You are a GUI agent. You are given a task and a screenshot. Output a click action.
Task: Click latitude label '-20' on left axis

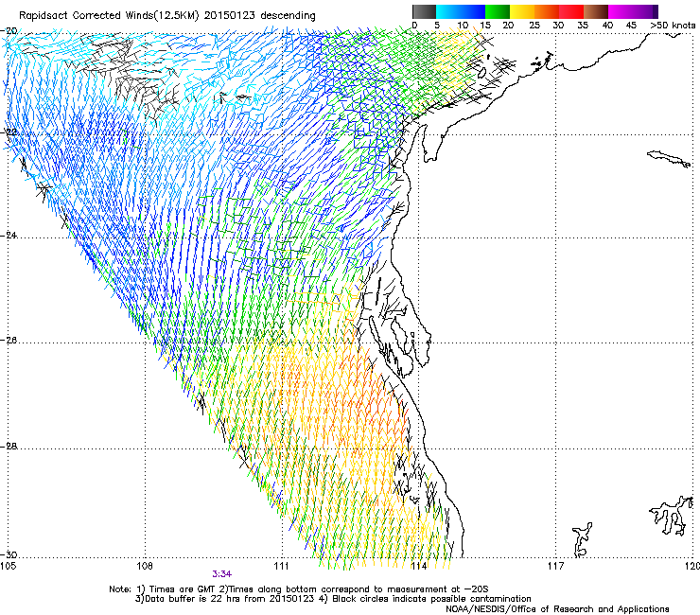point(9,31)
